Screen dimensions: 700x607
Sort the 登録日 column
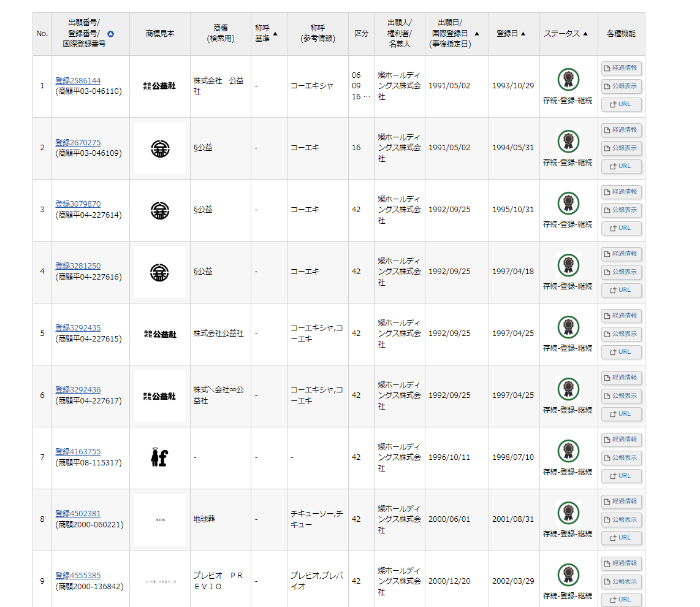point(523,34)
